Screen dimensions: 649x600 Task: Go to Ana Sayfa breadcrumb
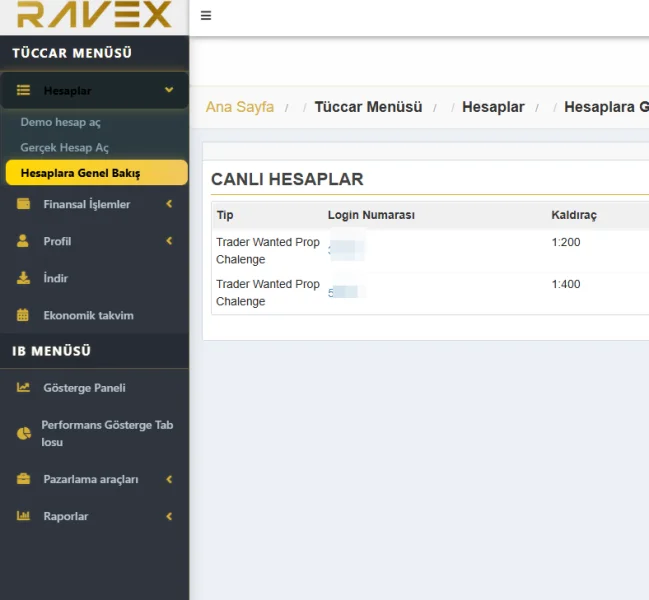[x=240, y=107]
